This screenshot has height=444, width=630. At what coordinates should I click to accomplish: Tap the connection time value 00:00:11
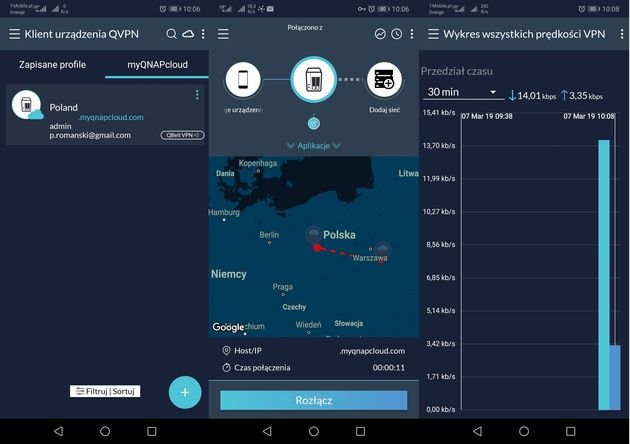389,368
